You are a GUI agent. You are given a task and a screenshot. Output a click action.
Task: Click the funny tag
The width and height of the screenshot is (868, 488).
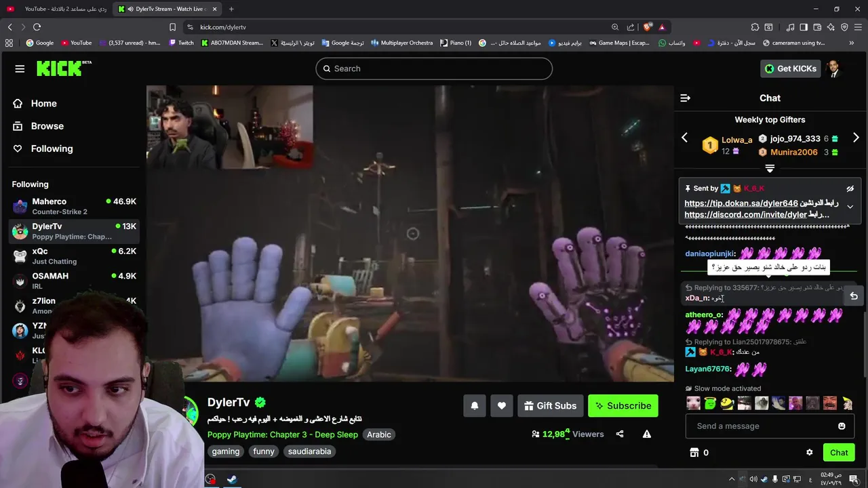tap(264, 451)
